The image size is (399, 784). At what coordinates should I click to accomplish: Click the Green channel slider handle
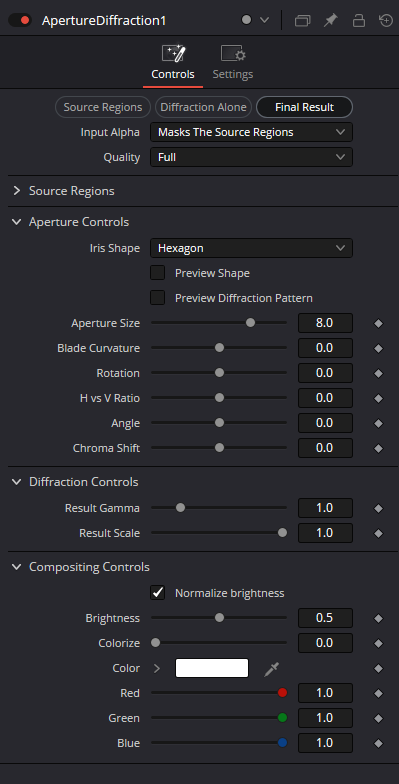coord(282,718)
